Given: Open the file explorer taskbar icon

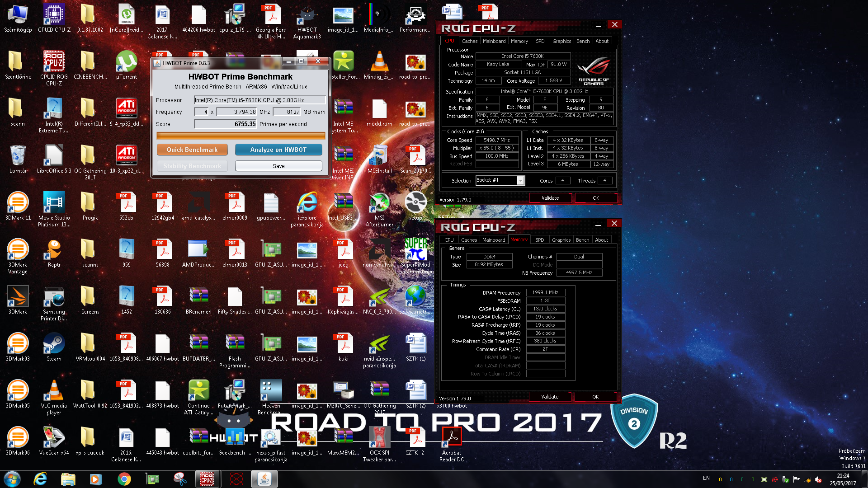Looking at the screenshot, I should click(x=68, y=479).
